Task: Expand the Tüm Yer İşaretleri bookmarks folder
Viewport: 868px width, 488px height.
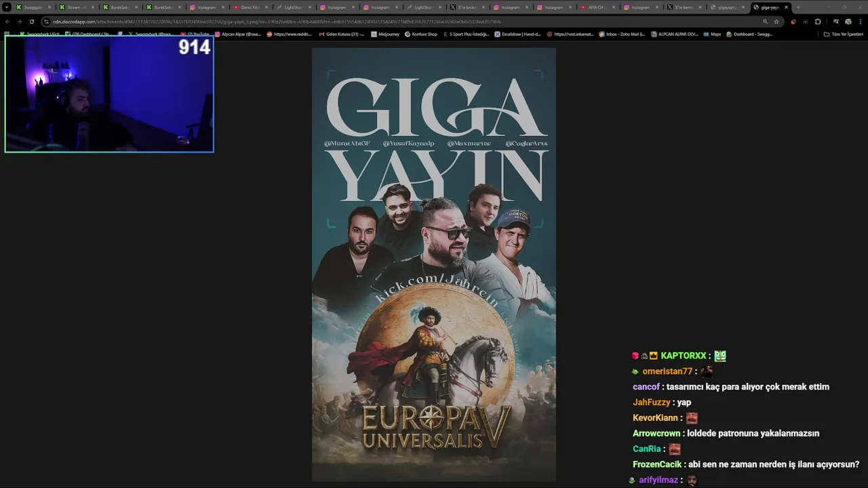Action: click(x=843, y=34)
